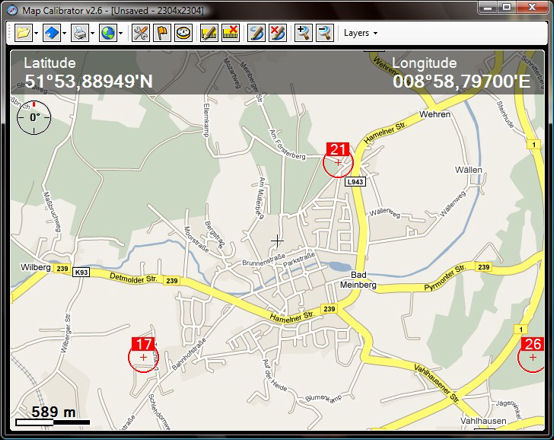
Task: Click the delete track red X icon
Action: [277, 33]
